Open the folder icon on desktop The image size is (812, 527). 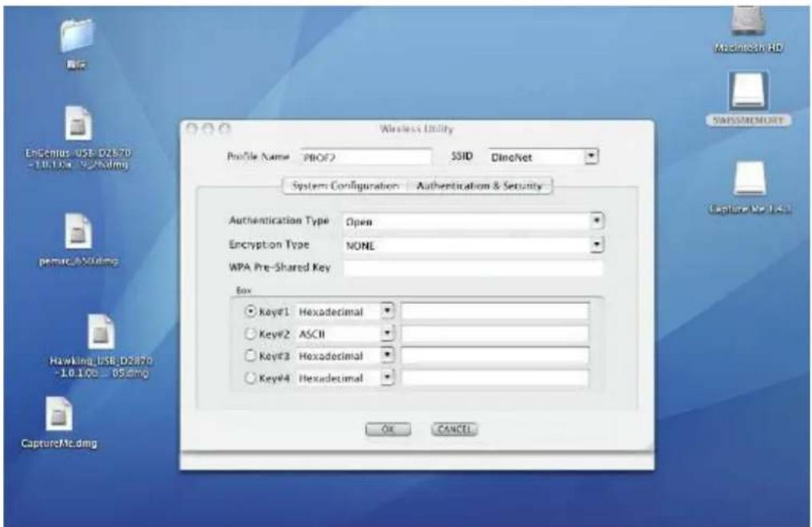pyautogui.click(x=77, y=36)
